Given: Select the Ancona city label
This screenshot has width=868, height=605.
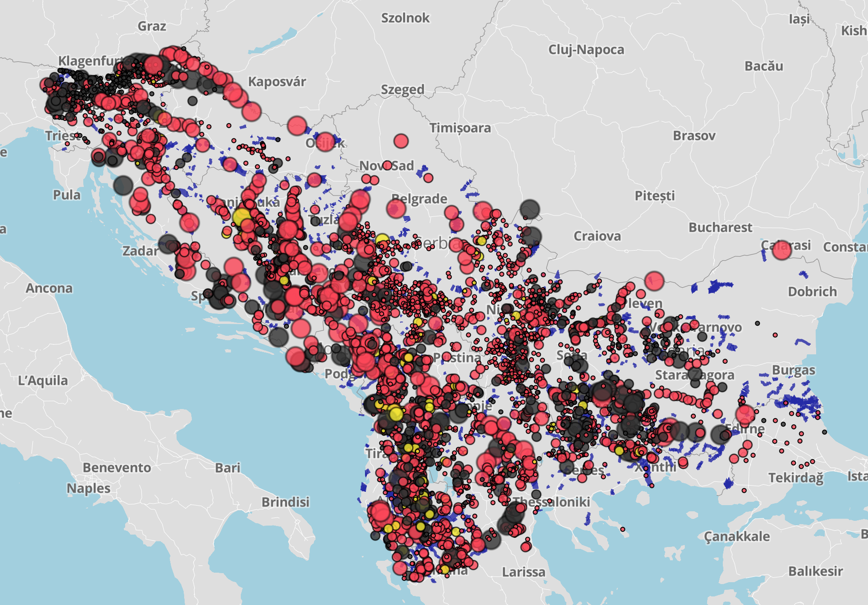Looking at the screenshot, I should point(49,289).
